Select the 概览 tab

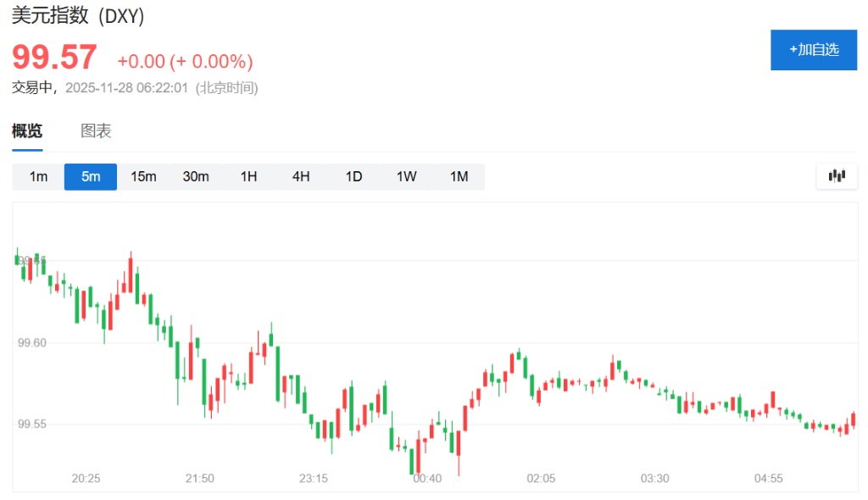27,131
